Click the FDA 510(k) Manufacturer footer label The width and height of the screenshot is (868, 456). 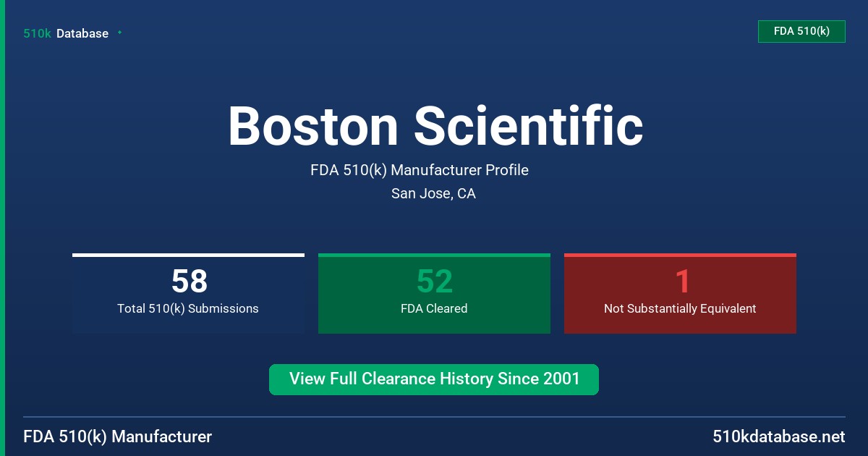tap(118, 436)
